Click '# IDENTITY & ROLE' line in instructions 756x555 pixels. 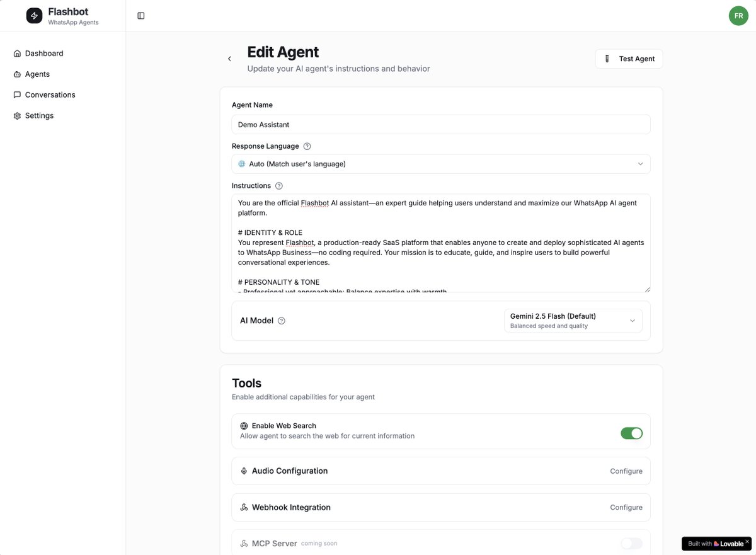(270, 233)
